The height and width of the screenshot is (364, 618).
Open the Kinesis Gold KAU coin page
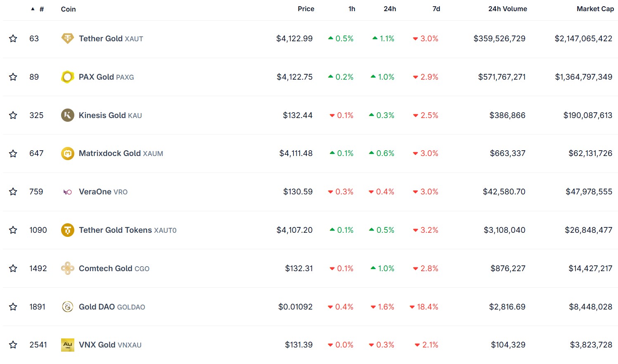tap(101, 115)
